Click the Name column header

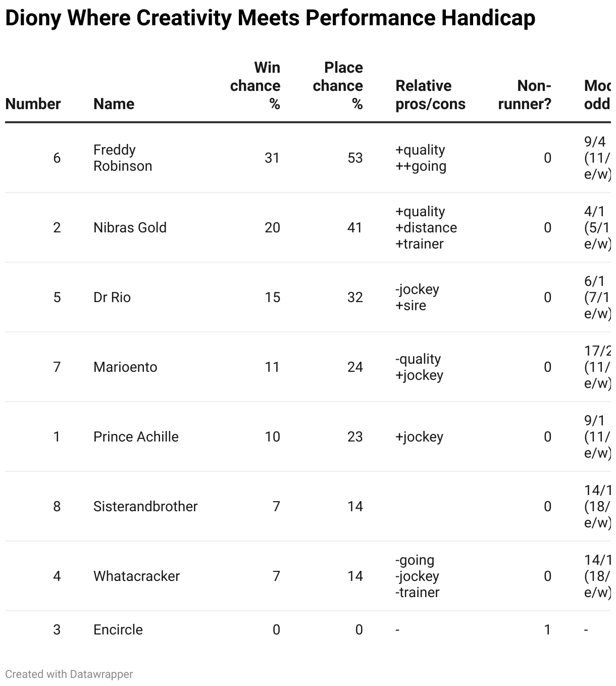point(114,104)
